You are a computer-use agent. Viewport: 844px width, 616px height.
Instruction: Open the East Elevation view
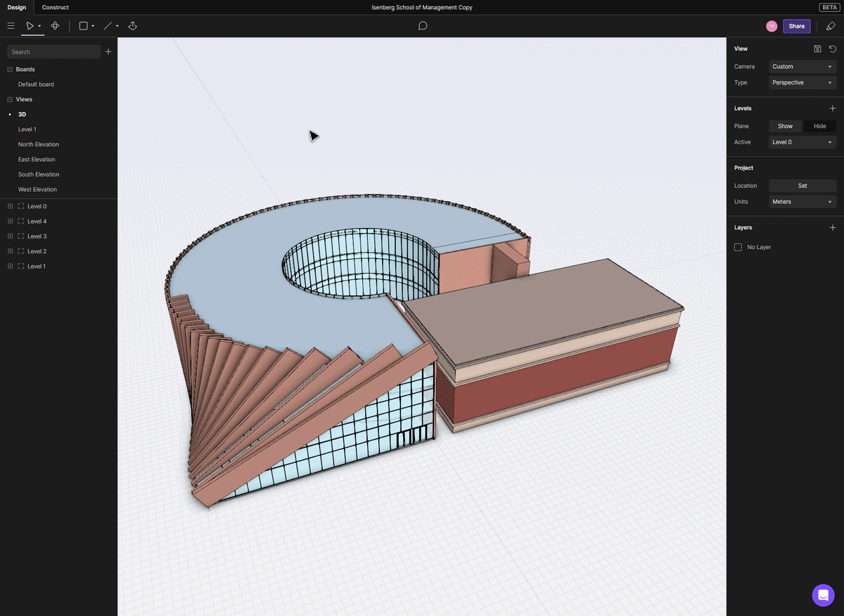tap(37, 160)
